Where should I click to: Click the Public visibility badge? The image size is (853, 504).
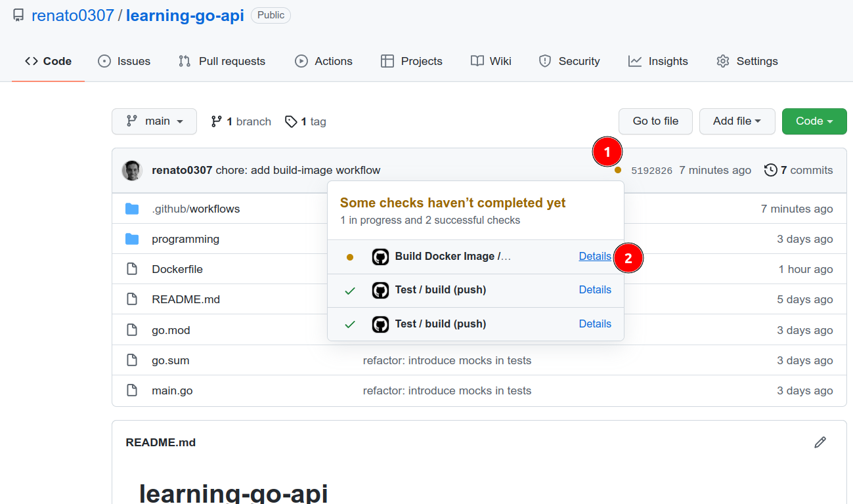pyautogui.click(x=271, y=15)
